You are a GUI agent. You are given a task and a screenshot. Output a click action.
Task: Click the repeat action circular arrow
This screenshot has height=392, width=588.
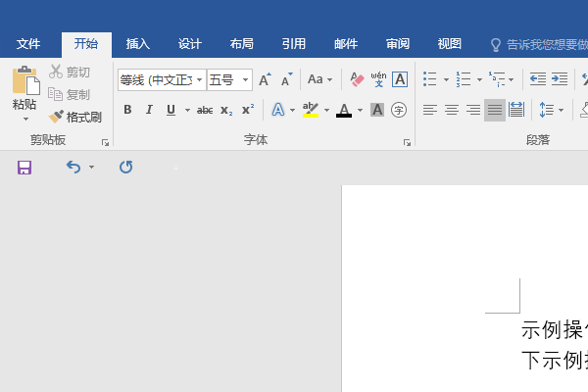pyautogui.click(x=126, y=168)
